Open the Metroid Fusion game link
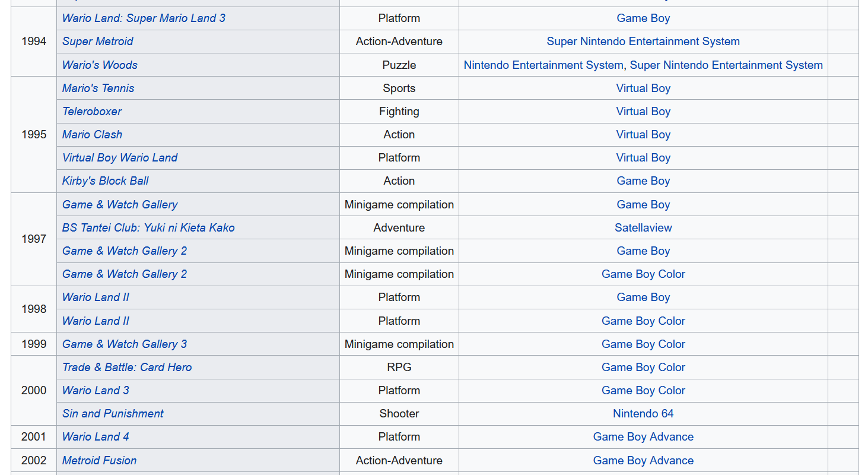This screenshot has width=868, height=475. pos(99,461)
